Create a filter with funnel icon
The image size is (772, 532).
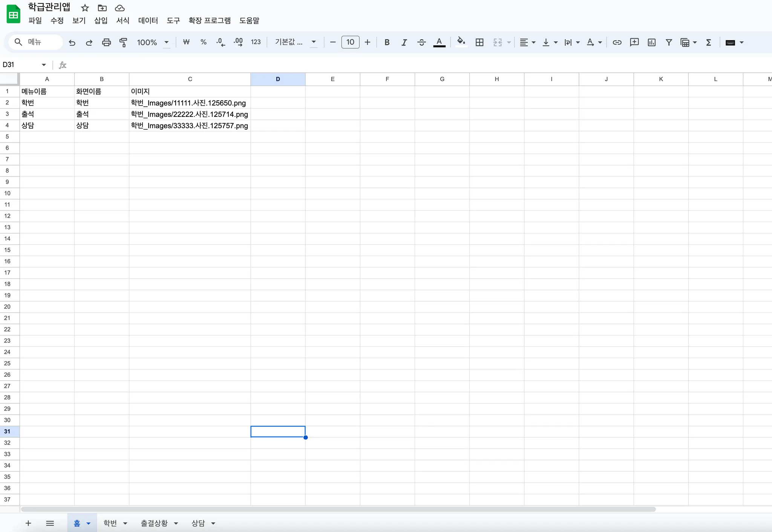click(x=669, y=42)
